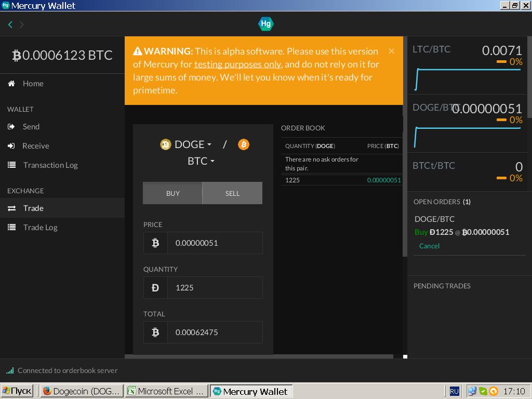Click the signal strength icon in status bar

tap(10, 370)
